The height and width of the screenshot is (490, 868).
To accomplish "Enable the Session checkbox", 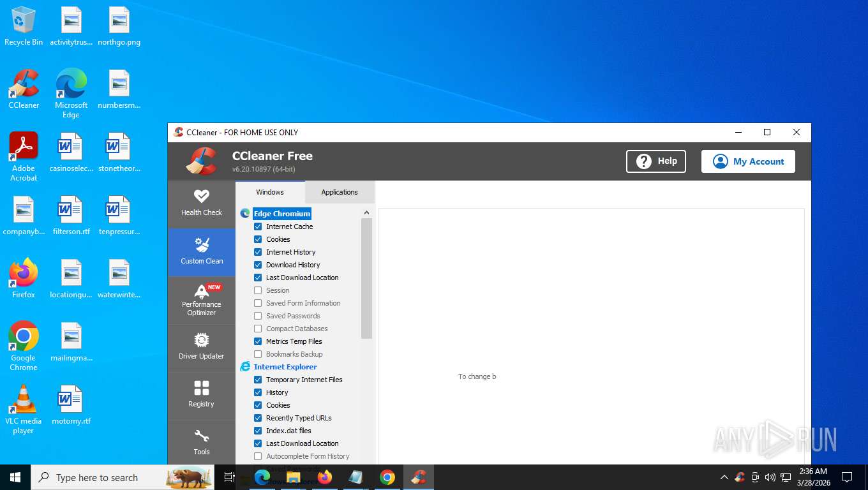I will tap(258, 290).
